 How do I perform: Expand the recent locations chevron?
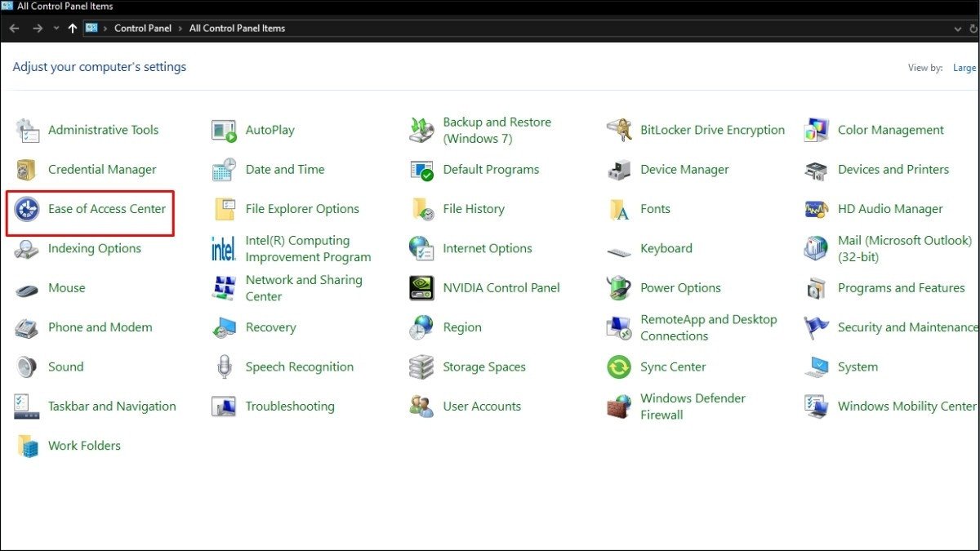point(56,29)
